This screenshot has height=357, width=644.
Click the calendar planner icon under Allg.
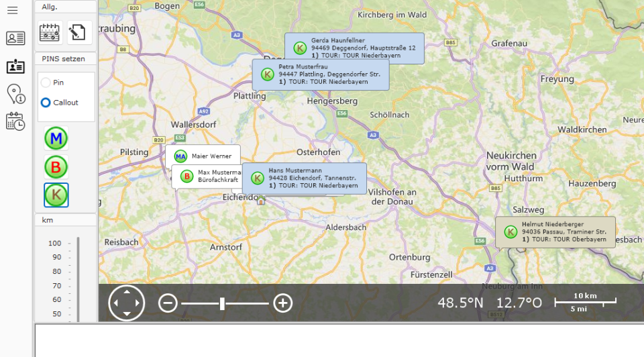pos(50,32)
